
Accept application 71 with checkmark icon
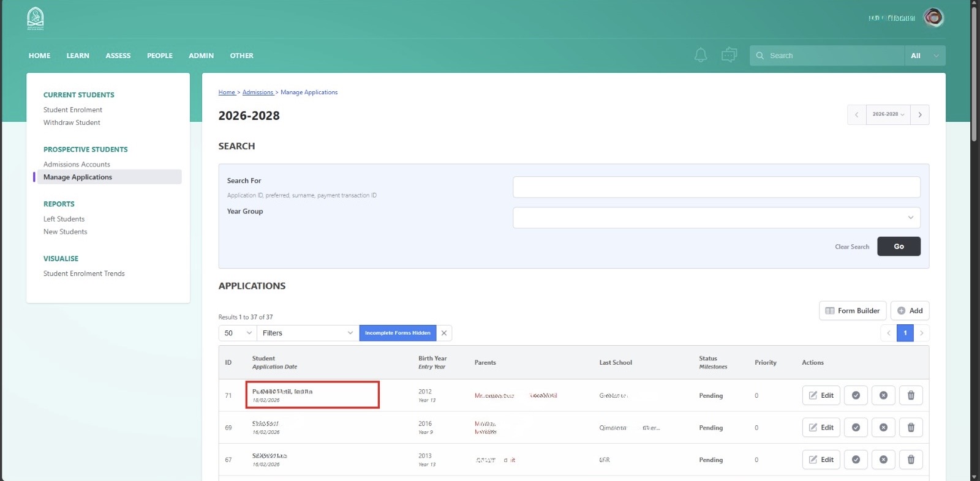[856, 395]
